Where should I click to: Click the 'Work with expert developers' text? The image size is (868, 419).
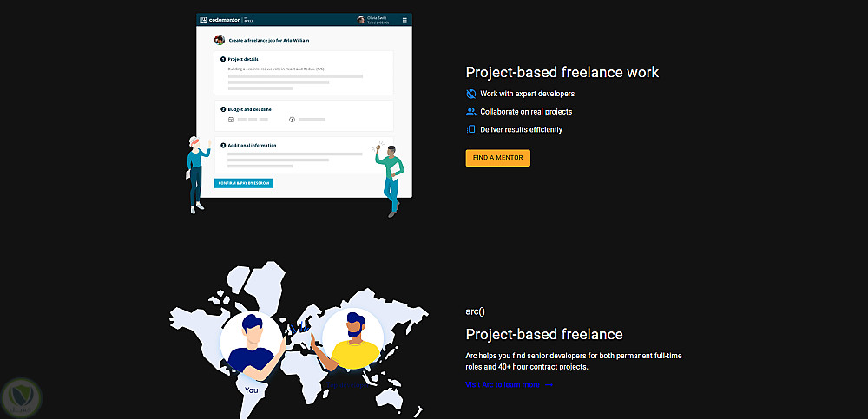(528, 94)
